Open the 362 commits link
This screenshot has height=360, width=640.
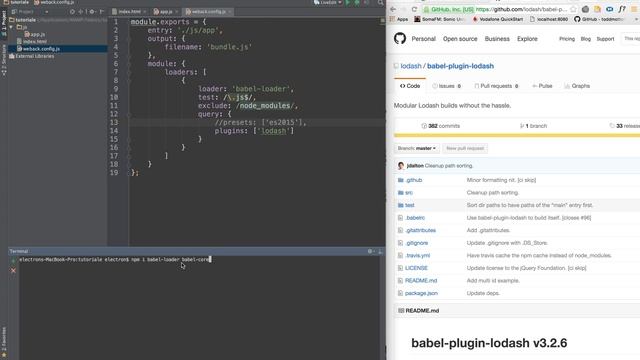(440, 126)
